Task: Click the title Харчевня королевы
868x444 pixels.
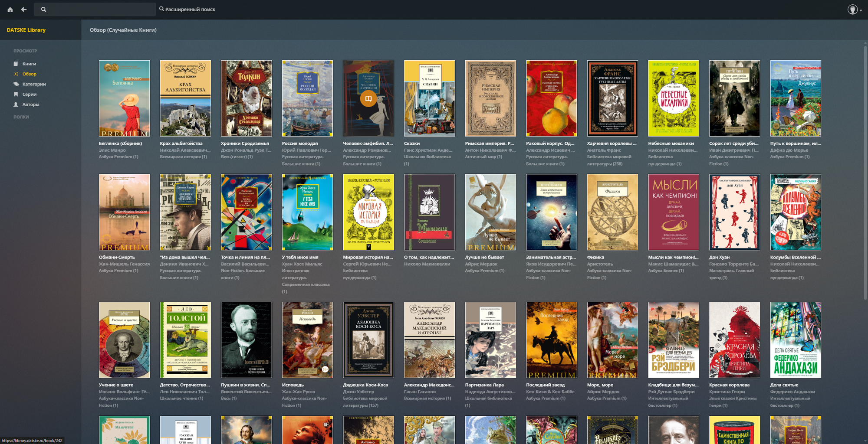Action: click(612, 144)
